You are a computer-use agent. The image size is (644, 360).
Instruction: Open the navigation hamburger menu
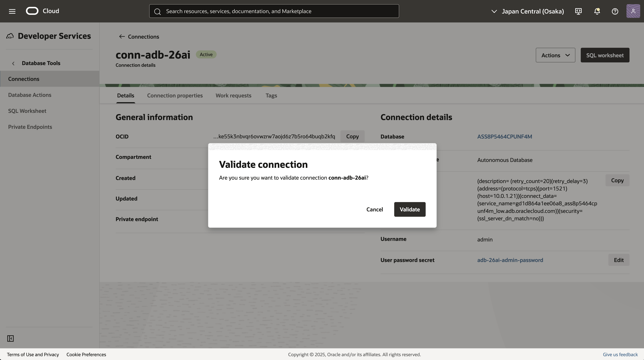tap(12, 11)
